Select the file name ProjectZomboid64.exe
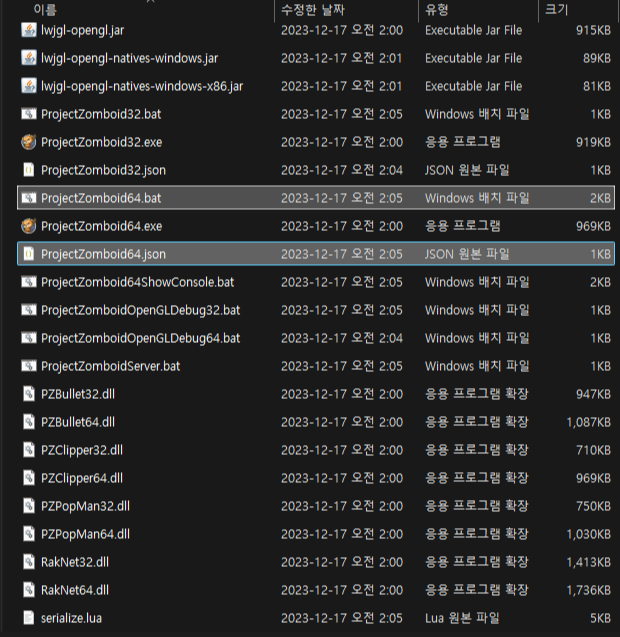This screenshot has height=637, width=620. (102, 226)
